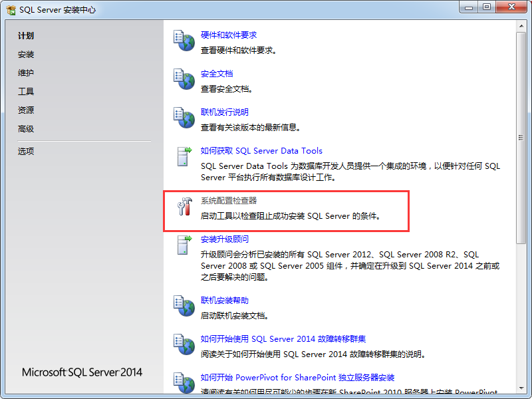532x399 pixels.
Task: Click the icon beside 如何开始 PowerPivot for SharePoint 独立服务器安装
Action: click(184, 383)
